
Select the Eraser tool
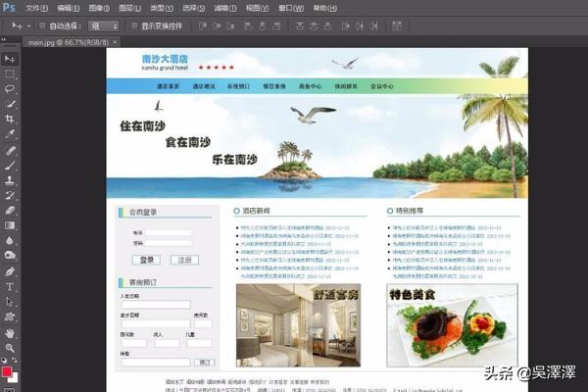[10, 209]
